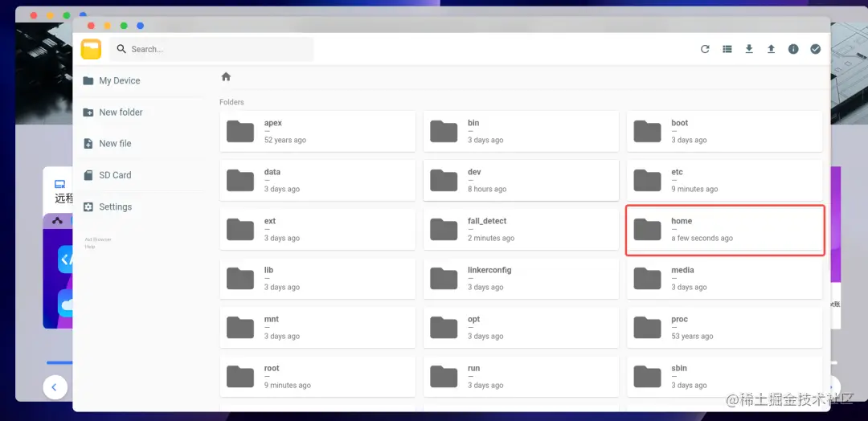Open the root folder

tap(317, 377)
